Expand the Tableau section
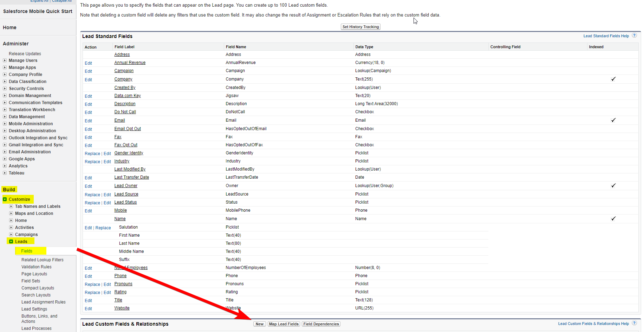The height and width of the screenshot is (332, 644). pos(5,173)
